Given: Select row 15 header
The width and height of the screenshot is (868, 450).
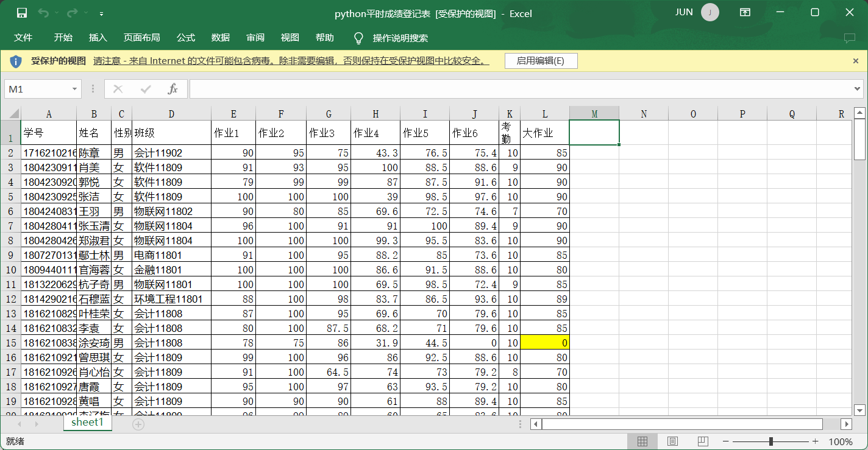Looking at the screenshot, I should click(x=11, y=343).
